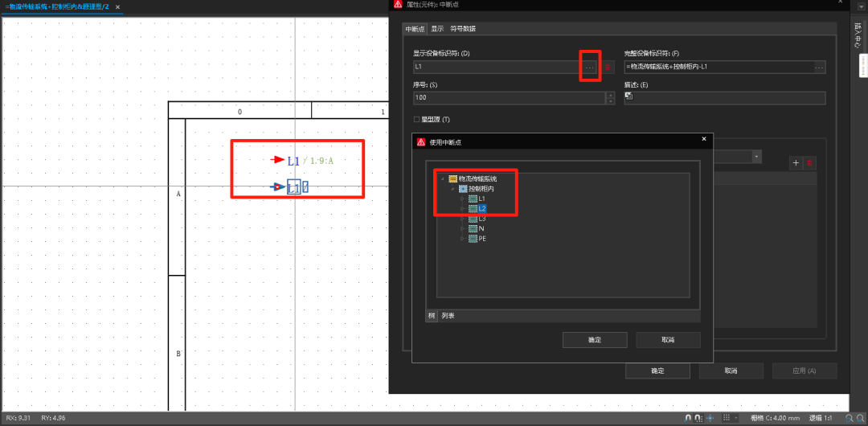
Task: Switch to the 显示 tab
Action: 437,29
